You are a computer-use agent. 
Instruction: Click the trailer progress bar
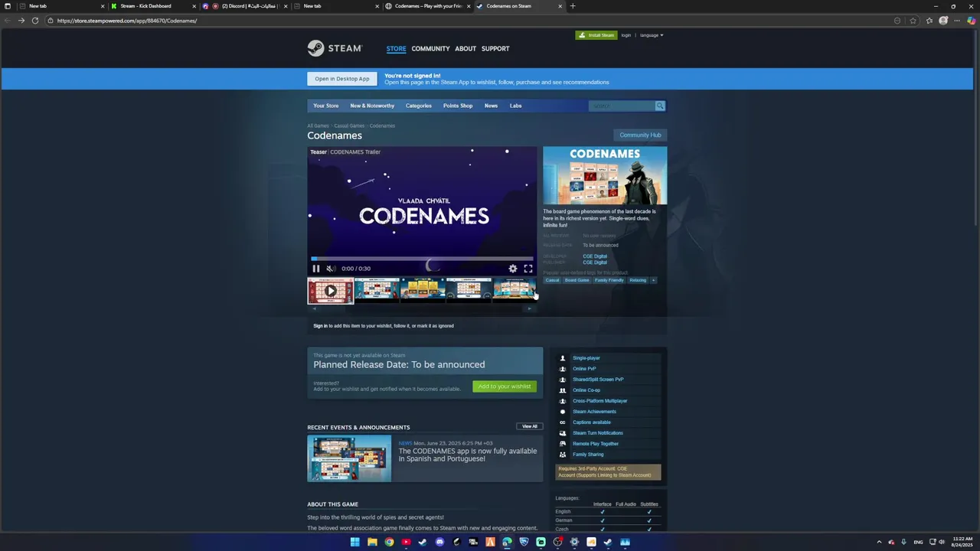click(x=422, y=259)
